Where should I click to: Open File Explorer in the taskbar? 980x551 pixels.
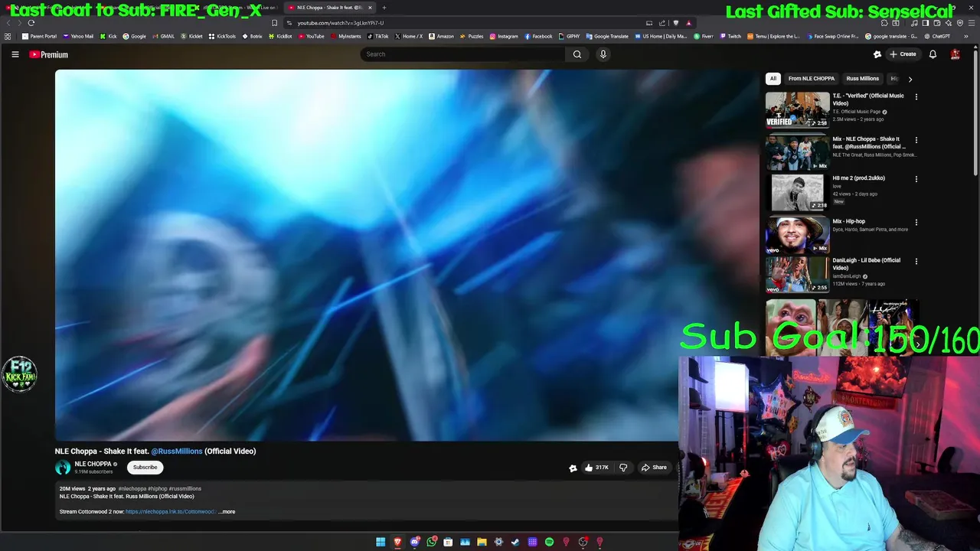[x=482, y=542]
